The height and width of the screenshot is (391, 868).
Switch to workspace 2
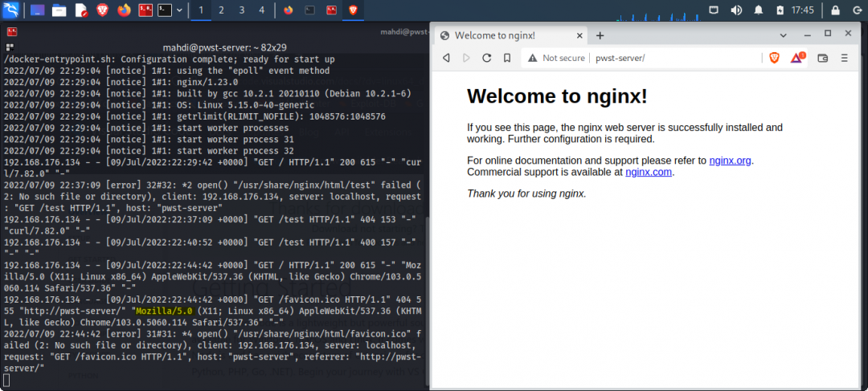pos(222,10)
